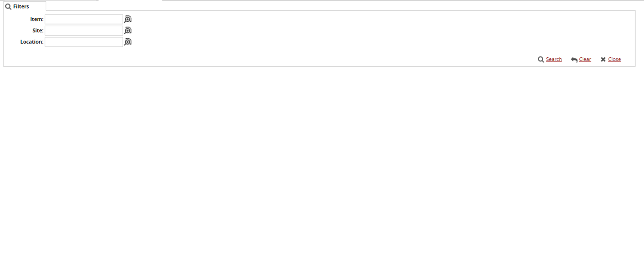Screen dimensions: 644x260
Task: Click the magnifier icon beside Search link
Action: point(541,60)
